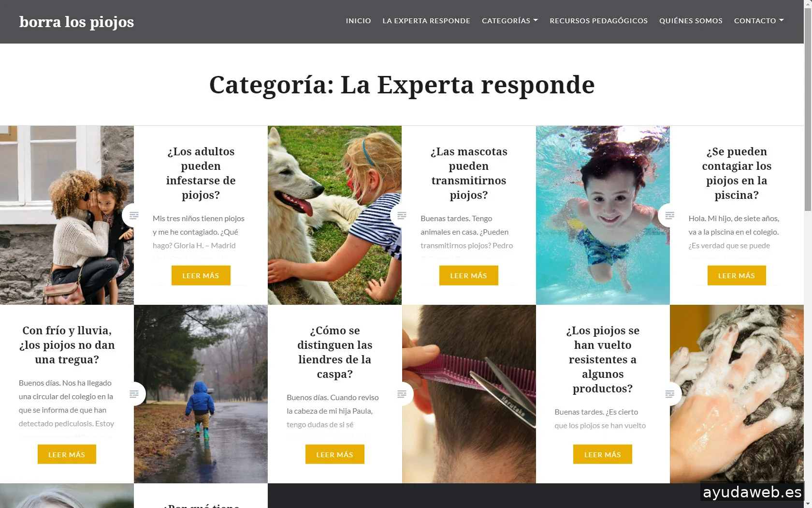This screenshot has width=812, height=508.
Task: Open La Experta Responde menu item
Action: [426, 21]
